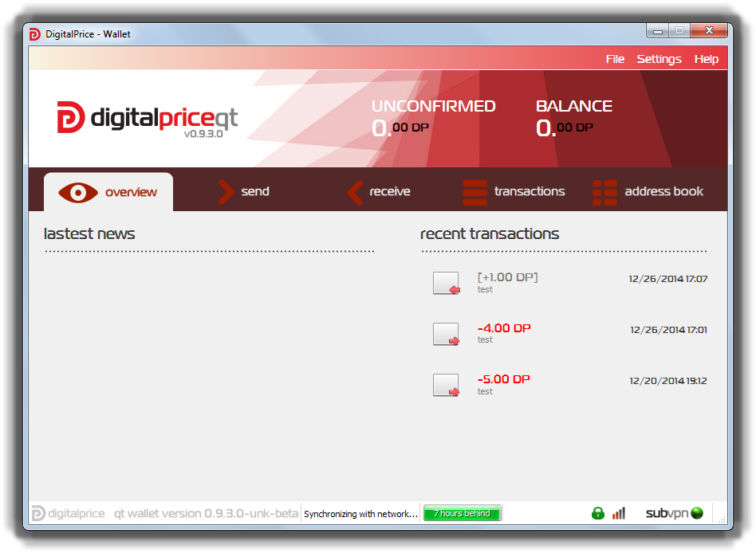The width and height of the screenshot is (756, 553).
Task: Select the -4.00 DP sent transaction icon
Action: tap(446, 334)
